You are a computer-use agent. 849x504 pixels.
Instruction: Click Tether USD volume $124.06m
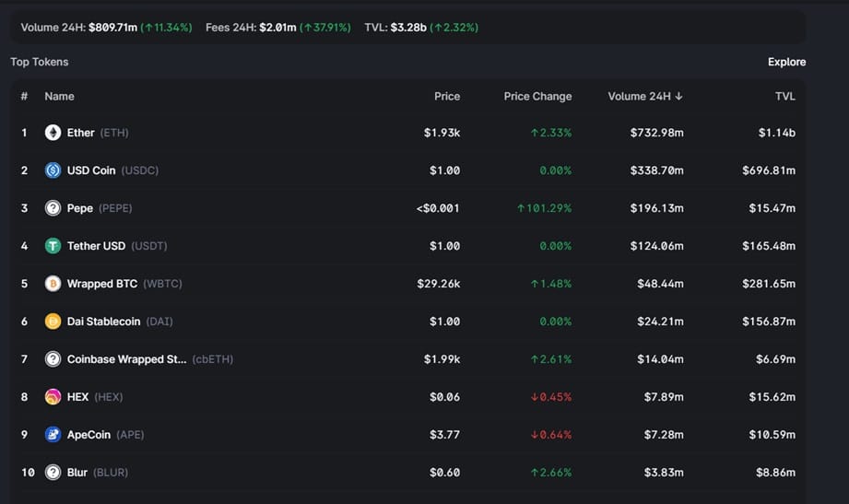tap(656, 246)
